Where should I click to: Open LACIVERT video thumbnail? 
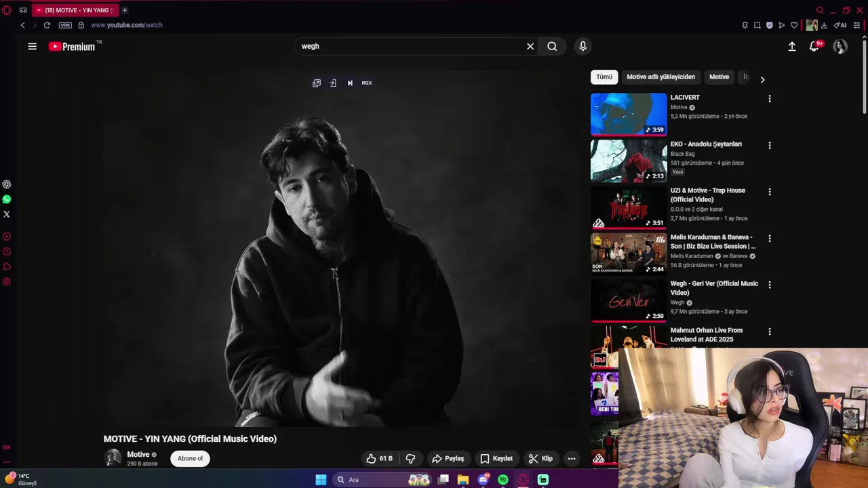click(x=629, y=115)
